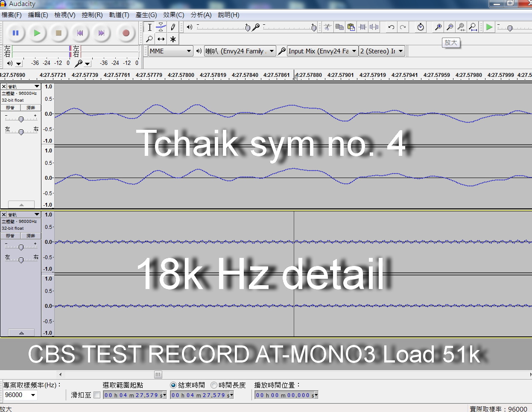
Task: Open the input meter dropdown arrow
Action: pyautogui.click(x=88, y=64)
